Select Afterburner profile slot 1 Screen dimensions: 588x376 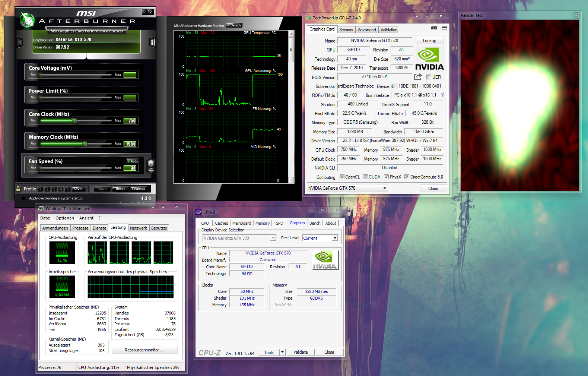pos(41,189)
